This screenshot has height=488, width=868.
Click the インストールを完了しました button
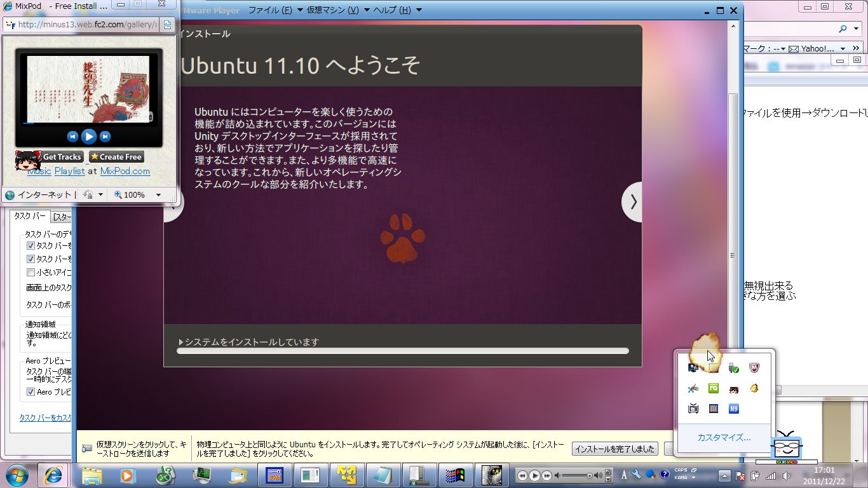614,449
